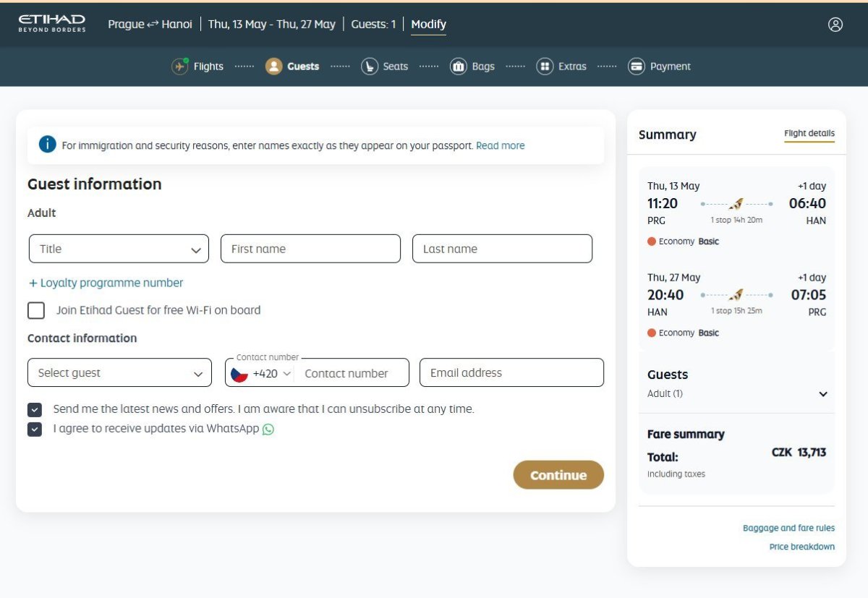Click the Email address input field
This screenshot has height=598, width=868.
[511, 373]
